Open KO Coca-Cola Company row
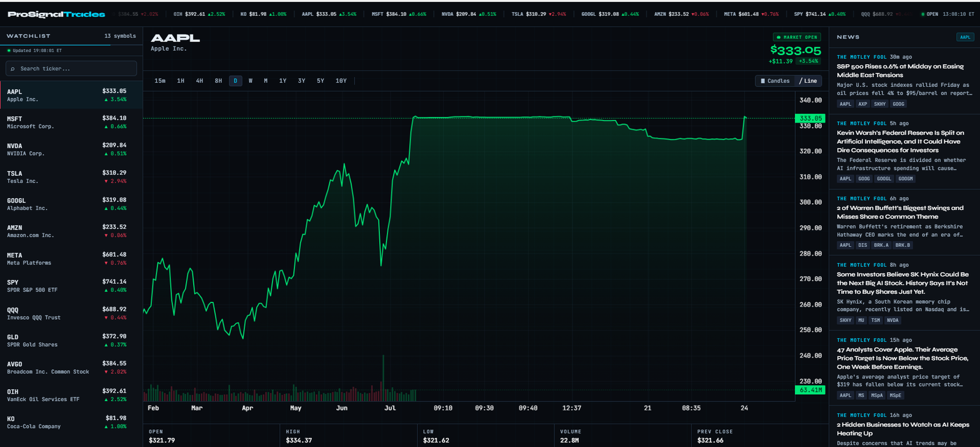The width and height of the screenshot is (980, 447). click(71, 423)
